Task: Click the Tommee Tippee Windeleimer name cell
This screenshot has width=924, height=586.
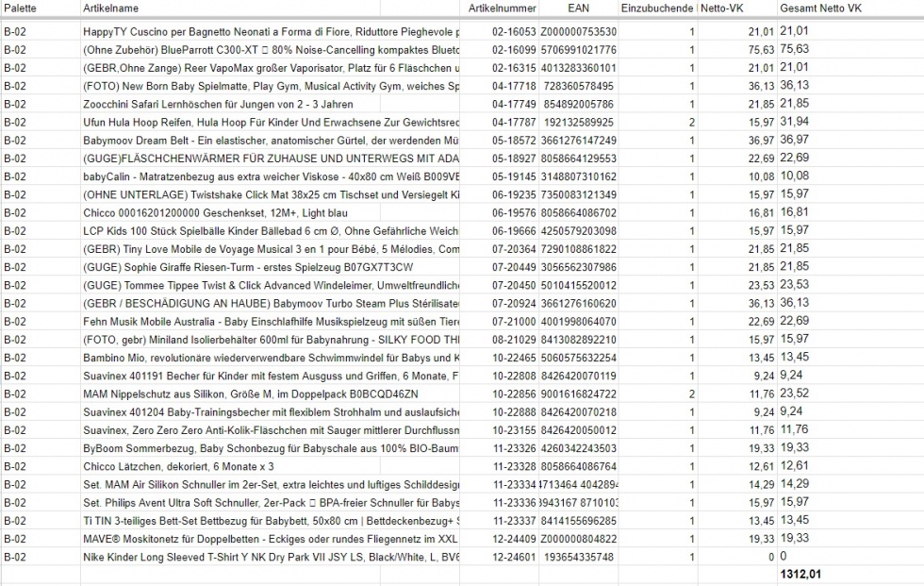Action: [x=272, y=286]
